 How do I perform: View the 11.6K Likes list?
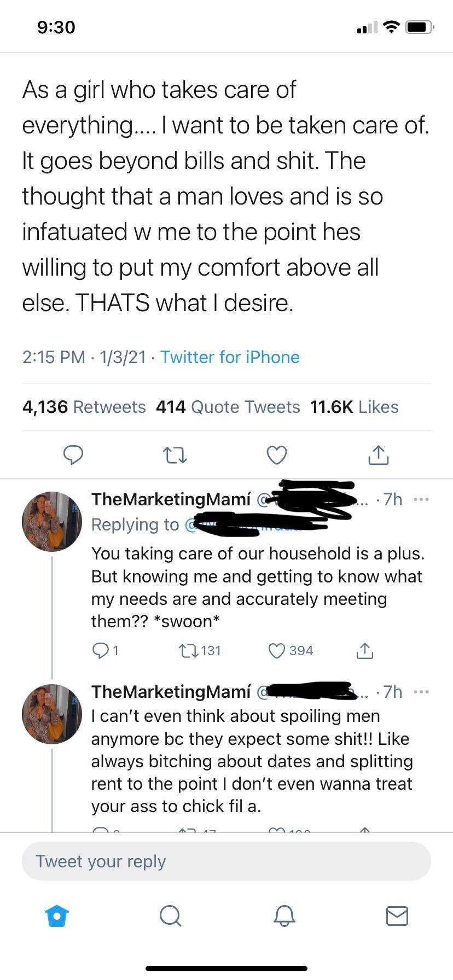354,407
